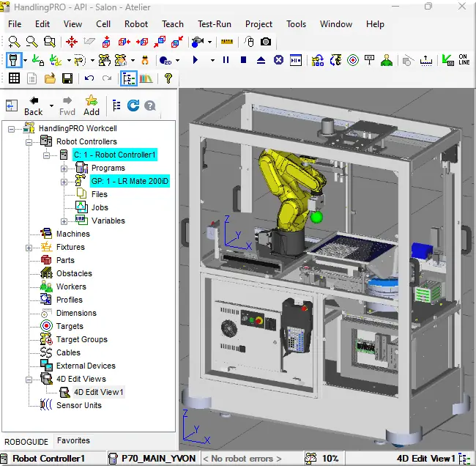Switch to the ROBOGUIDE tab

coord(26,442)
